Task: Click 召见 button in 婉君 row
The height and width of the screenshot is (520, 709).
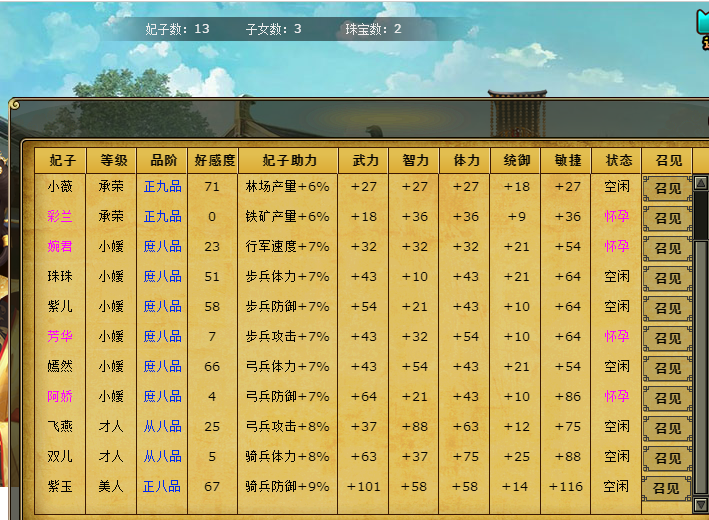Action: point(667,248)
